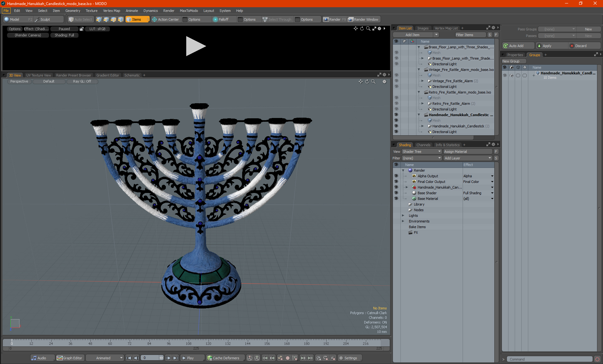The image size is (603, 364).
Task: Go to first frame
Action: click(x=128, y=358)
